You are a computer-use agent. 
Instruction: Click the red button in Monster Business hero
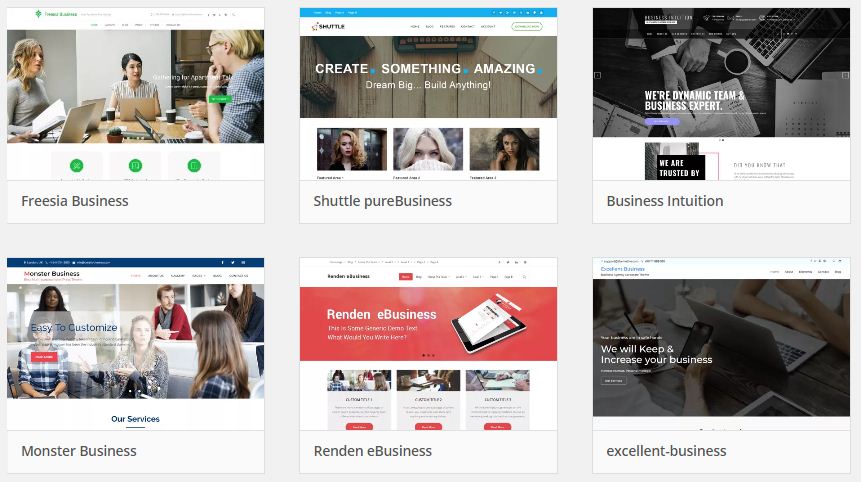click(x=43, y=356)
